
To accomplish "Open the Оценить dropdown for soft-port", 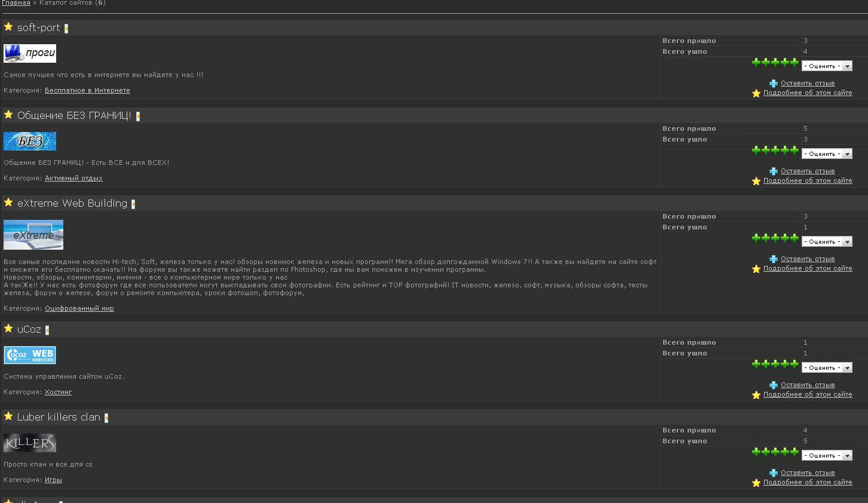I will 827,66.
